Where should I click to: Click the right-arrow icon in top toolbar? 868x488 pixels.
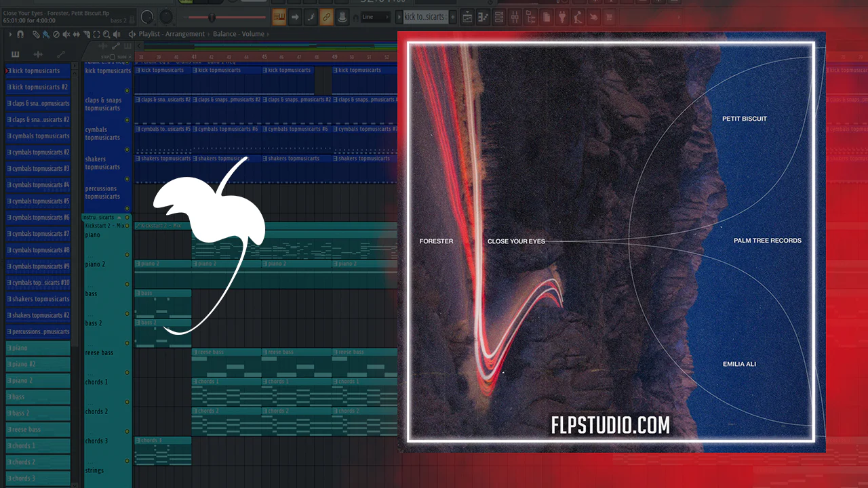click(x=295, y=17)
